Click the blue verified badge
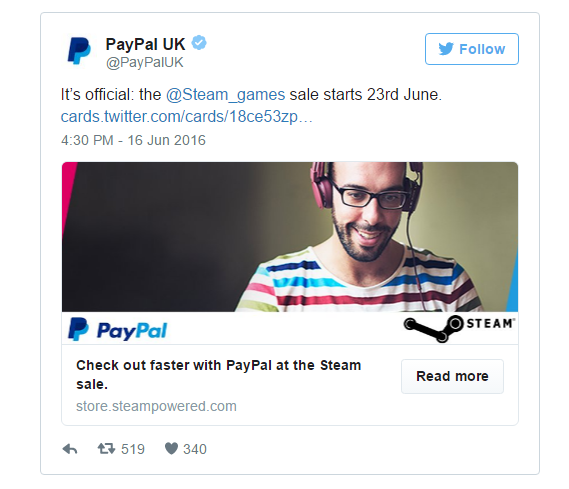The width and height of the screenshot is (569, 489). (199, 43)
